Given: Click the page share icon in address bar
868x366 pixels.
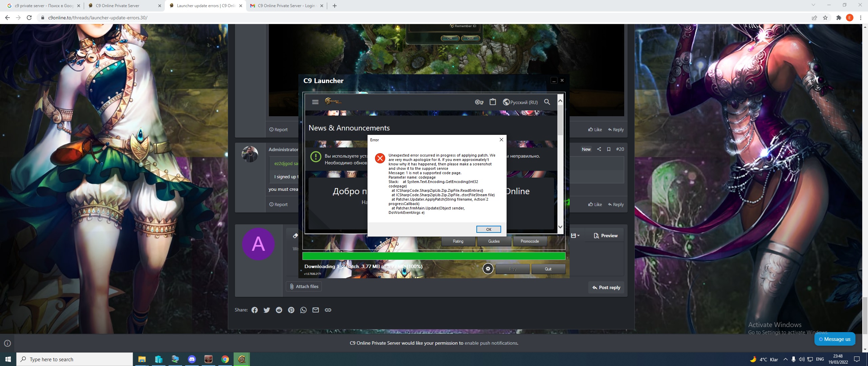Looking at the screenshot, I should [814, 18].
